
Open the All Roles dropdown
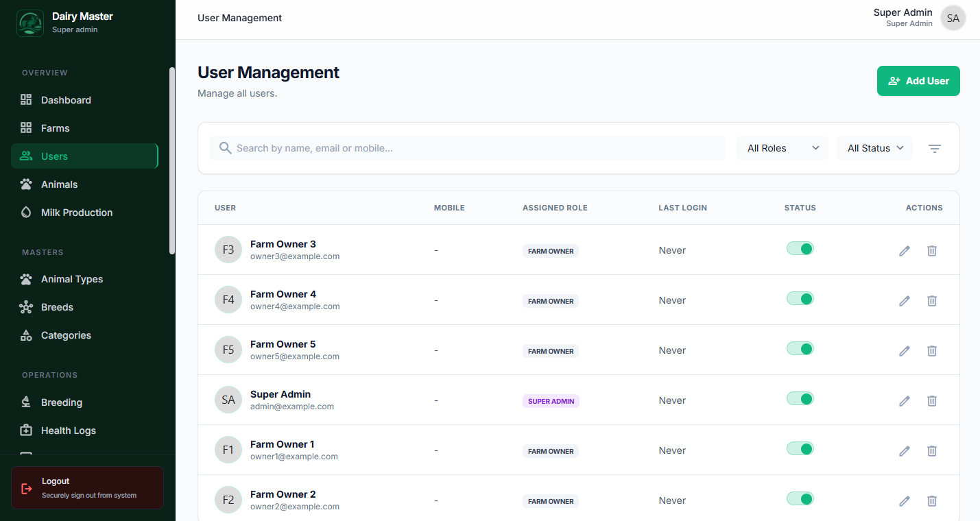point(782,147)
